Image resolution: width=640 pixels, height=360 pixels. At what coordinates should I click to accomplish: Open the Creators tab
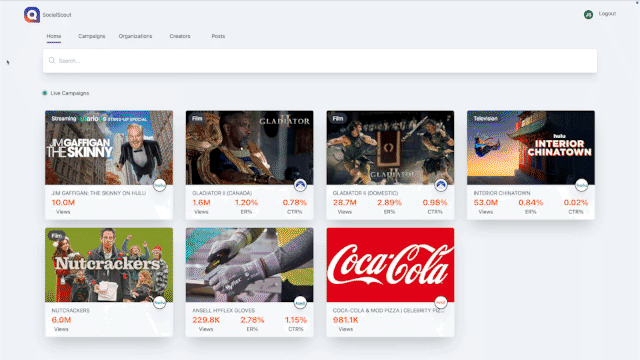click(x=180, y=36)
